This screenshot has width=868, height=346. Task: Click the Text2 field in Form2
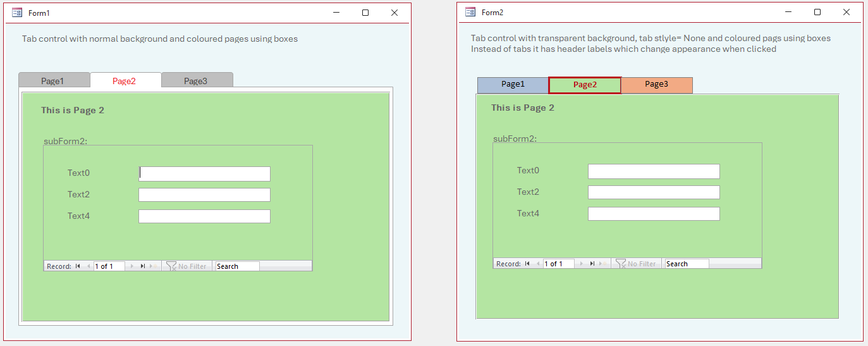pyautogui.click(x=654, y=192)
